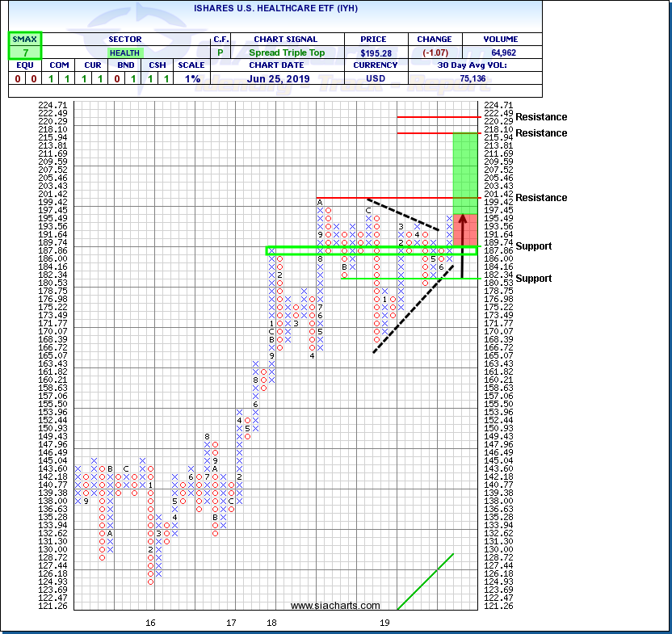Open the Spread Triple Top chart signal
672x634 pixels.
(285, 52)
